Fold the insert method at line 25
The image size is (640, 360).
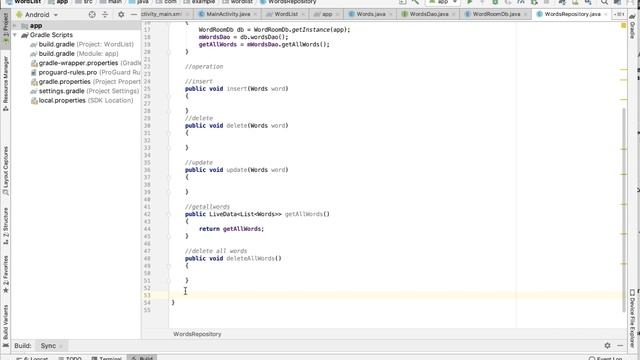[x=169, y=96]
